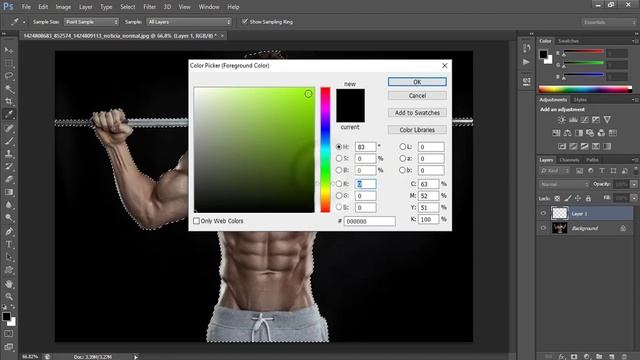Open the layer blend mode Normal dropdown
The height and width of the screenshot is (360, 640).
tap(564, 184)
